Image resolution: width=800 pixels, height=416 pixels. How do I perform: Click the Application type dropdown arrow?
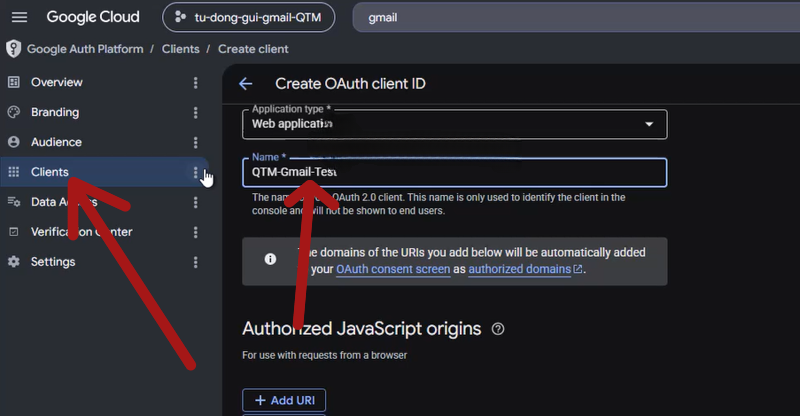tap(649, 124)
